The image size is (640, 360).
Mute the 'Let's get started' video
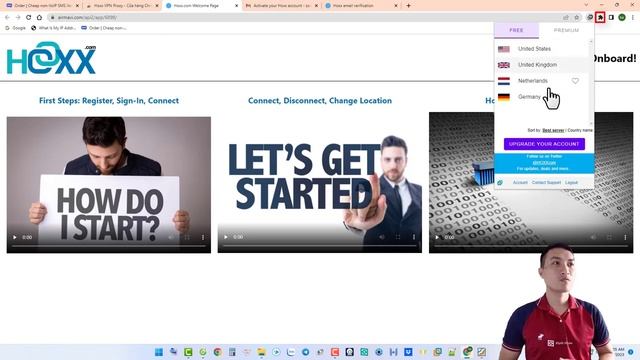click(382, 237)
